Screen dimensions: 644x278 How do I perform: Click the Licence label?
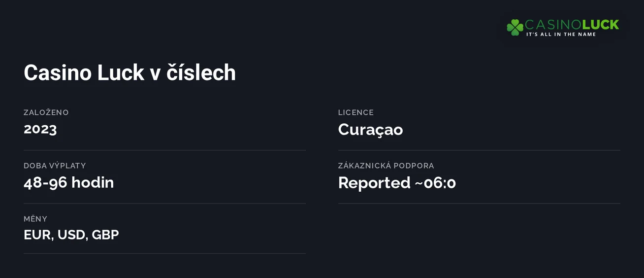356,112
